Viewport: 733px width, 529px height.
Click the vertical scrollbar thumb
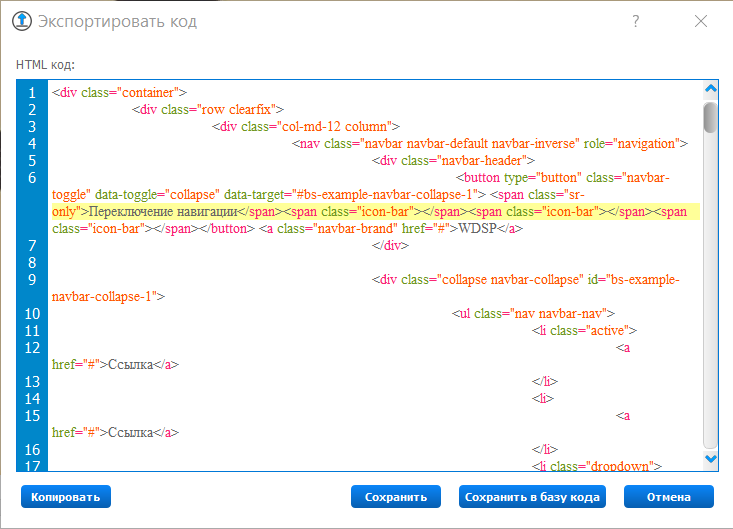click(x=711, y=118)
